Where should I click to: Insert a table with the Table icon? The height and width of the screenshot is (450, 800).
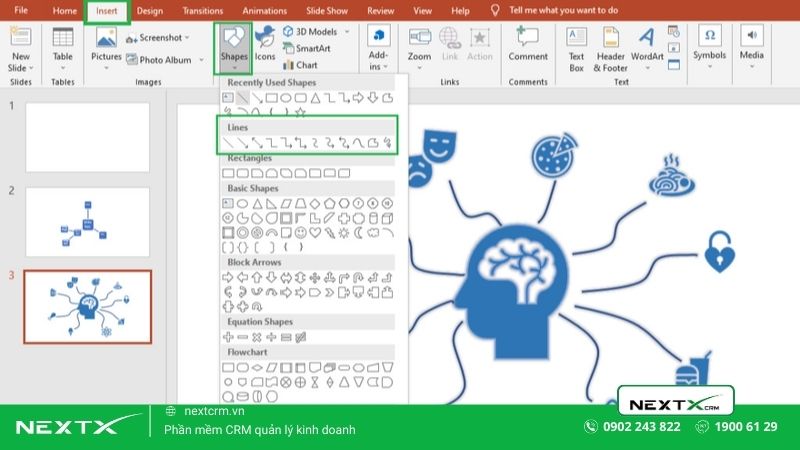coord(63,37)
